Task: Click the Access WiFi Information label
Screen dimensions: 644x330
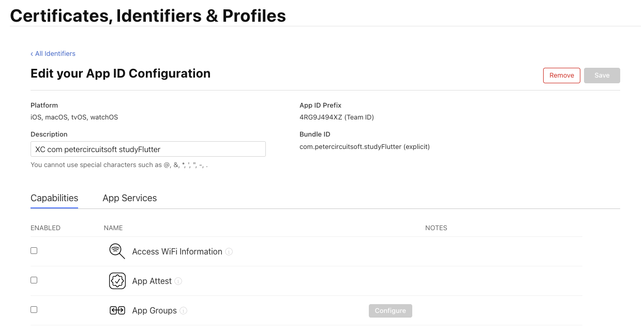Action: coord(177,252)
